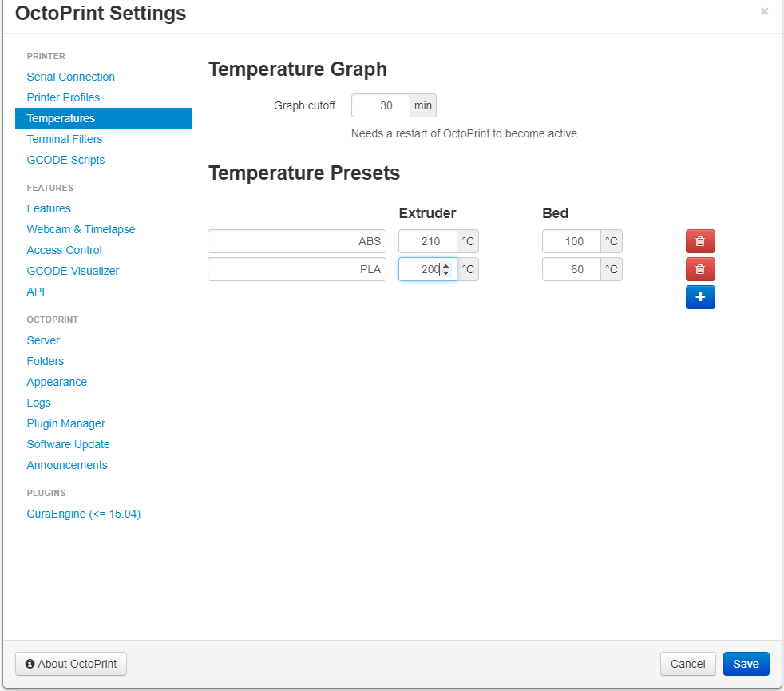Open Serial Connection settings
This screenshot has height=691, width=784.
(71, 77)
